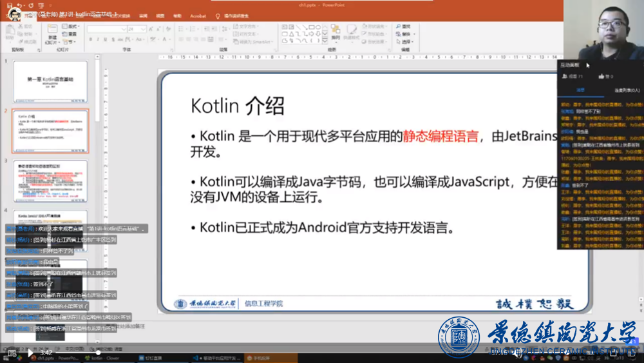
Task: Click the Save icon in quick access toolbar
Action: (x=10, y=5)
